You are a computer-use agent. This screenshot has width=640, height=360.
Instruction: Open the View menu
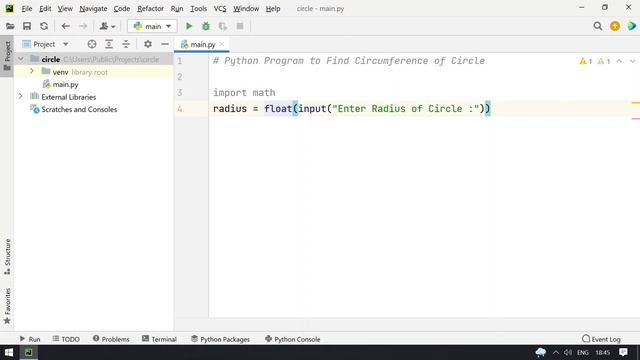65,9
